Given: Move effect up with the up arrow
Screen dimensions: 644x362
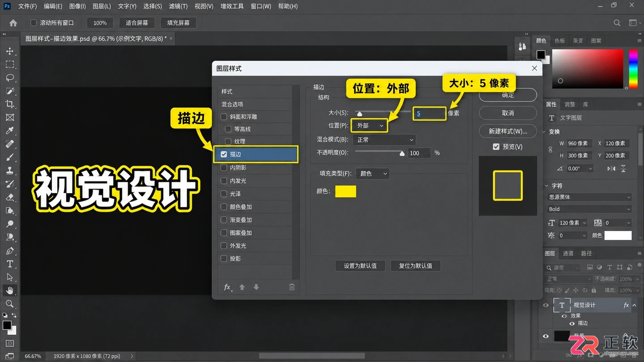Looking at the screenshot, I should 242,287.
